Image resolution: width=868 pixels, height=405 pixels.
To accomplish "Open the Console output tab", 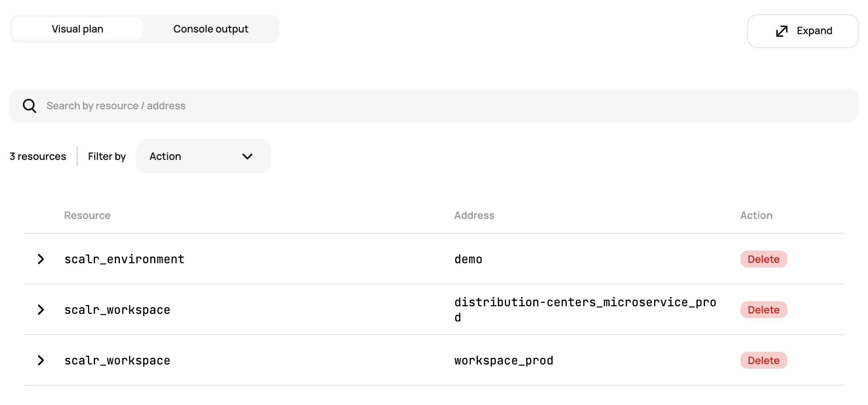I will [x=211, y=29].
